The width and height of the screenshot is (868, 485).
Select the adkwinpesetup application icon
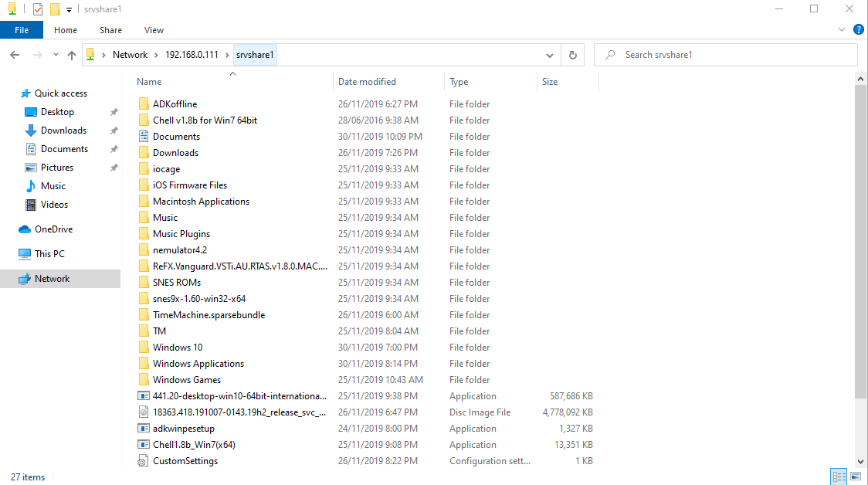pos(144,429)
